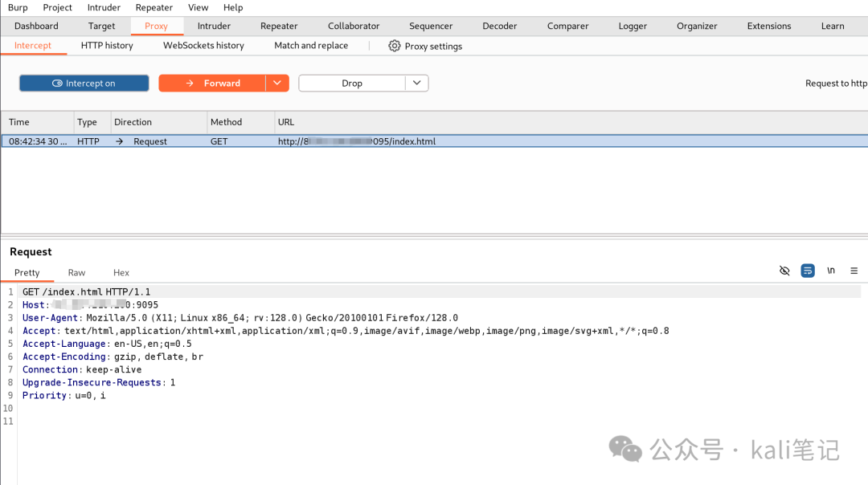Screen dimensions: 868x485
Task: Click the 'Request to http' target label
Action: 837,83
